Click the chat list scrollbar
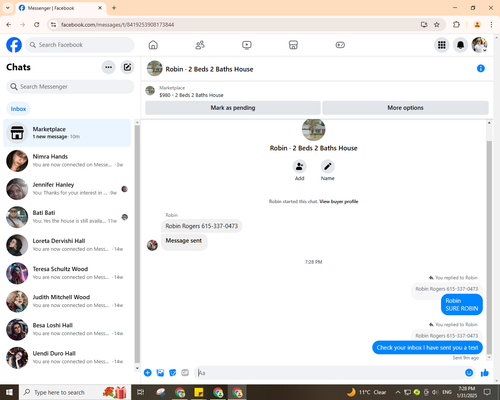 pyautogui.click(x=137, y=243)
